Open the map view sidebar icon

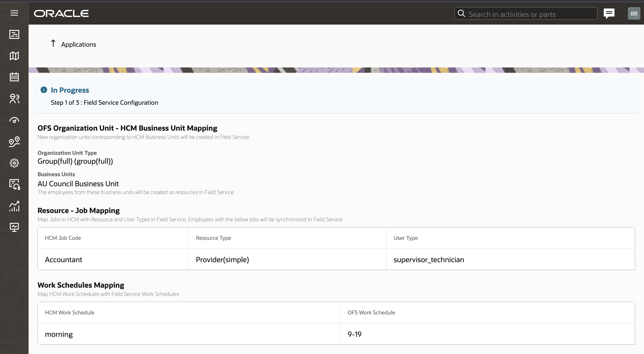pos(14,56)
